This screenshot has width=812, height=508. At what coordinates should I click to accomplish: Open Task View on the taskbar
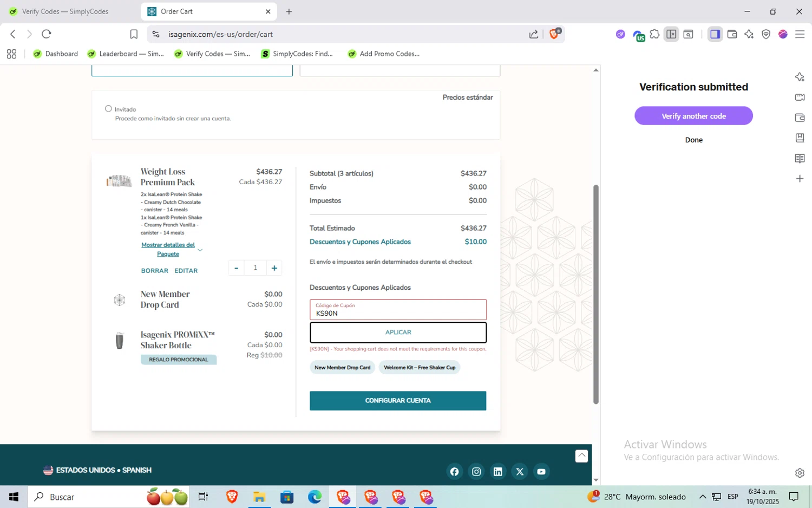point(203,497)
